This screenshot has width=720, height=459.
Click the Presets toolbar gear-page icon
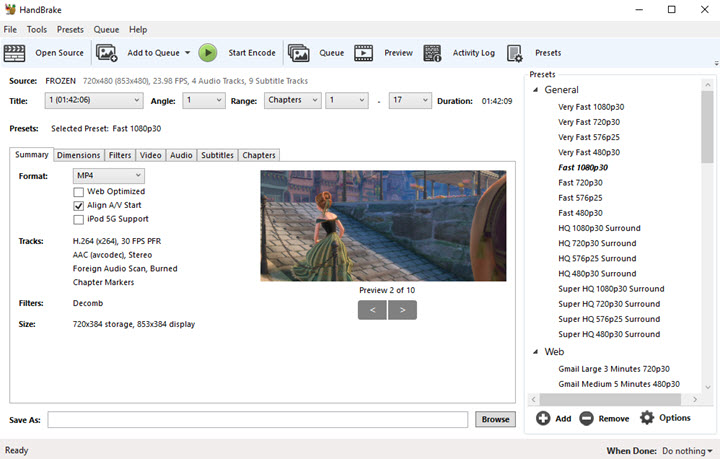point(515,53)
